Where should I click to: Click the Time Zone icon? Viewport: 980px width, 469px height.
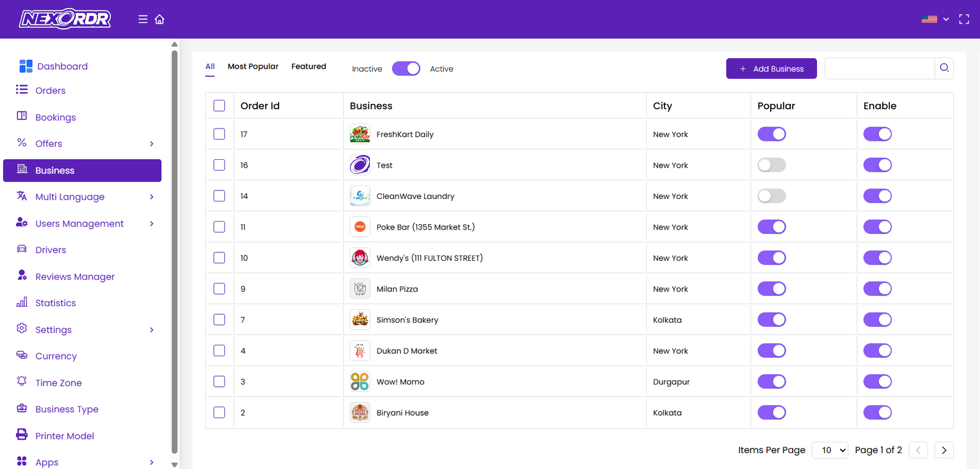[x=22, y=381]
